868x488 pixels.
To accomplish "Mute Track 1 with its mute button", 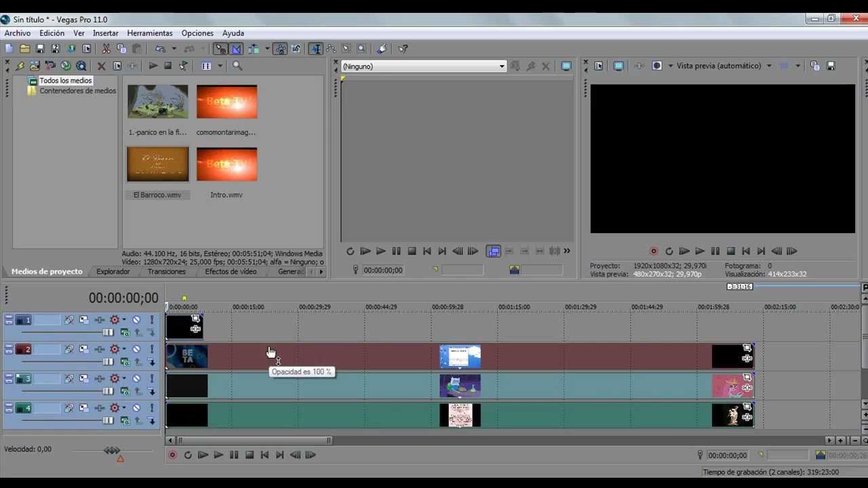I will (x=136, y=320).
